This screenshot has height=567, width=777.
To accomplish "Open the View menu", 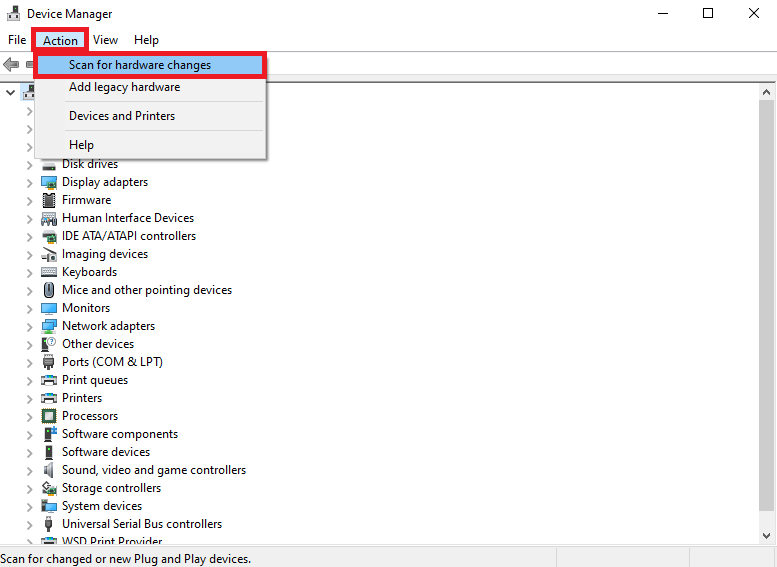I will tap(106, 40).
